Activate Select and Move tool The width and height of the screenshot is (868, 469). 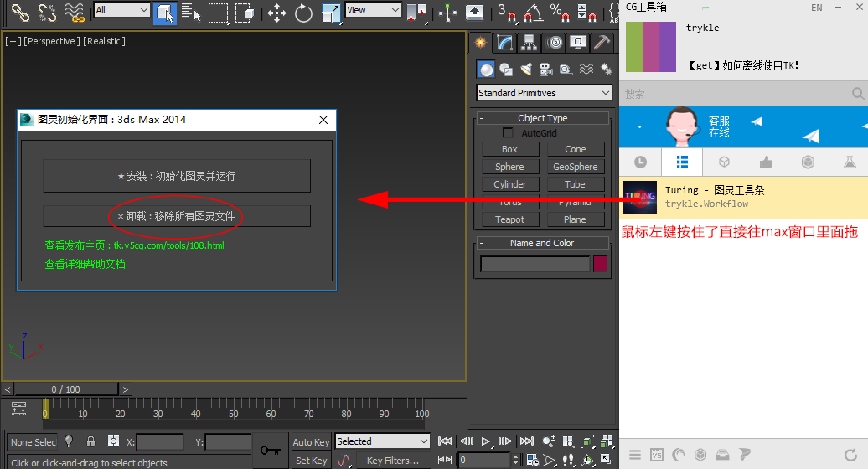pyautogui.click(x=276, y=13)
